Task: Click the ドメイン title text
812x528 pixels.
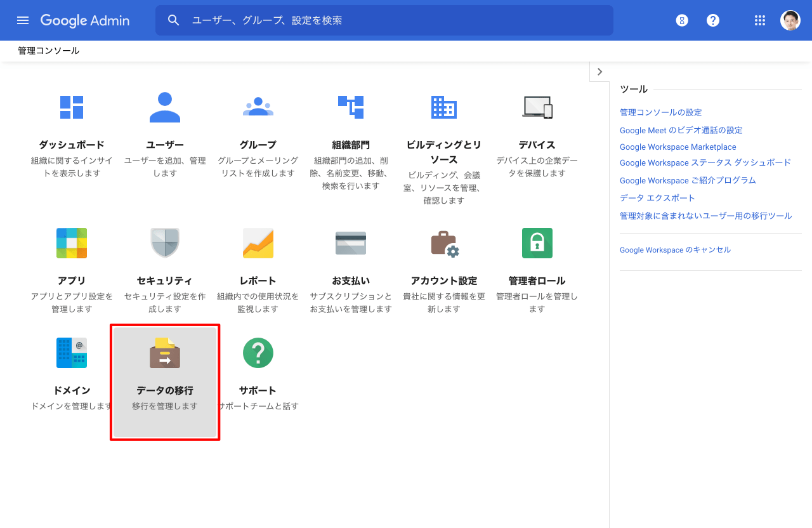Action: coord(72,390)
